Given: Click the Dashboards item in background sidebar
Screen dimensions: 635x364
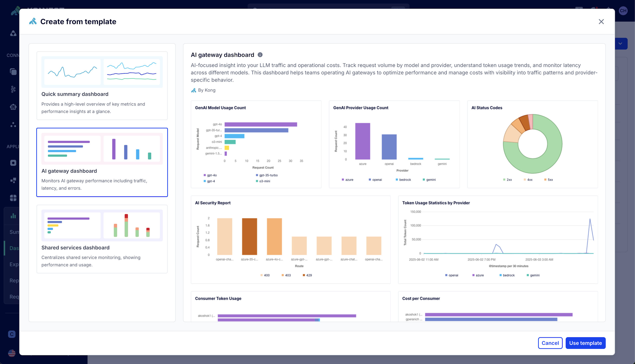Looking at the screenshot, I should pyautogui.click(x=14, y=248).
